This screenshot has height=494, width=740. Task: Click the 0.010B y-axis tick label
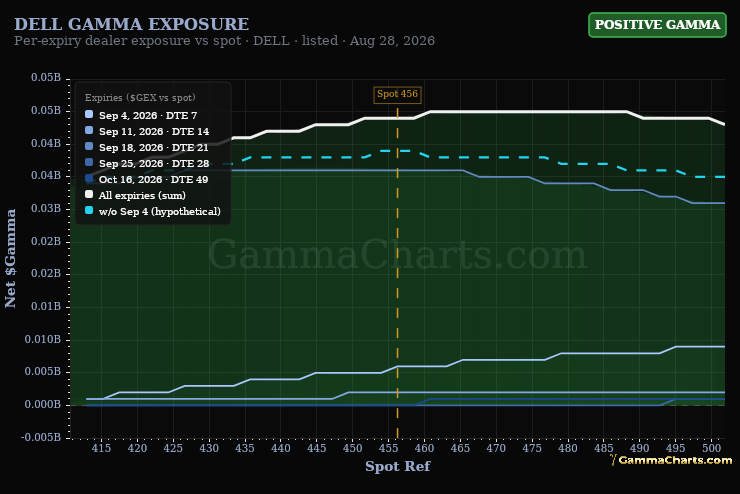42,339
